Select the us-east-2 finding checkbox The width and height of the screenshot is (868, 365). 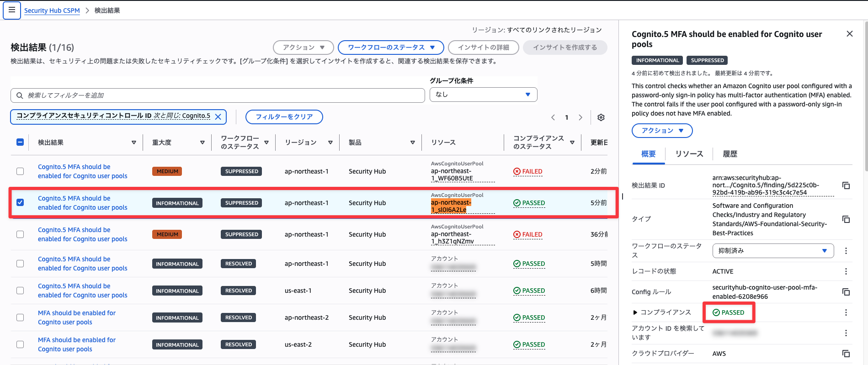pyautogui.click(x=20, y=344)
